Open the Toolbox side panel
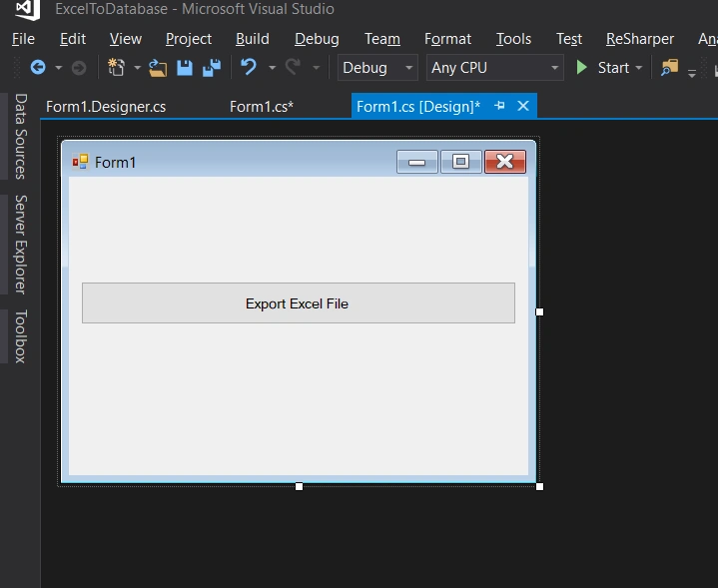This screenshot has width=718, height=588. [20, 336]
